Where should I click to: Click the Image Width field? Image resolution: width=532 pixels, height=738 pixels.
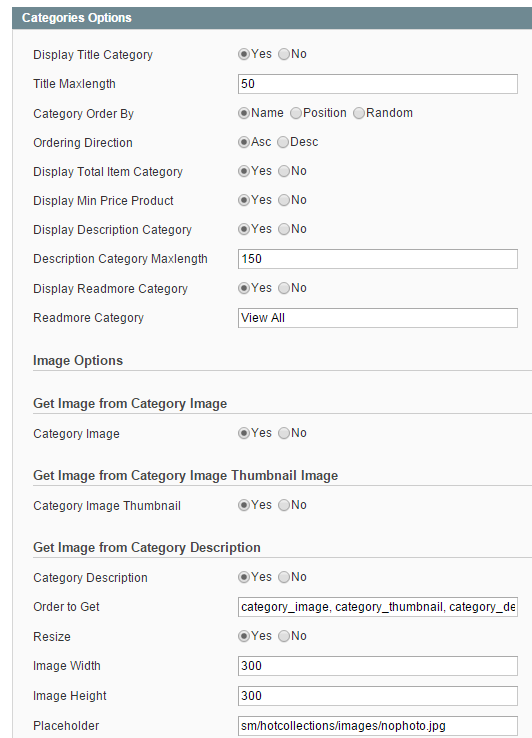pyautogui.click(x=378, y=666)
